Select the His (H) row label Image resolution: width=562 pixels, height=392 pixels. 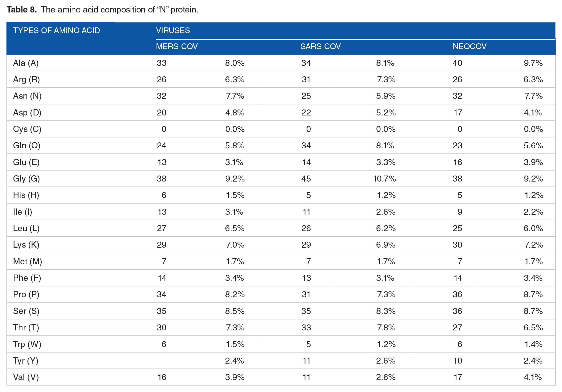(26, 195)
